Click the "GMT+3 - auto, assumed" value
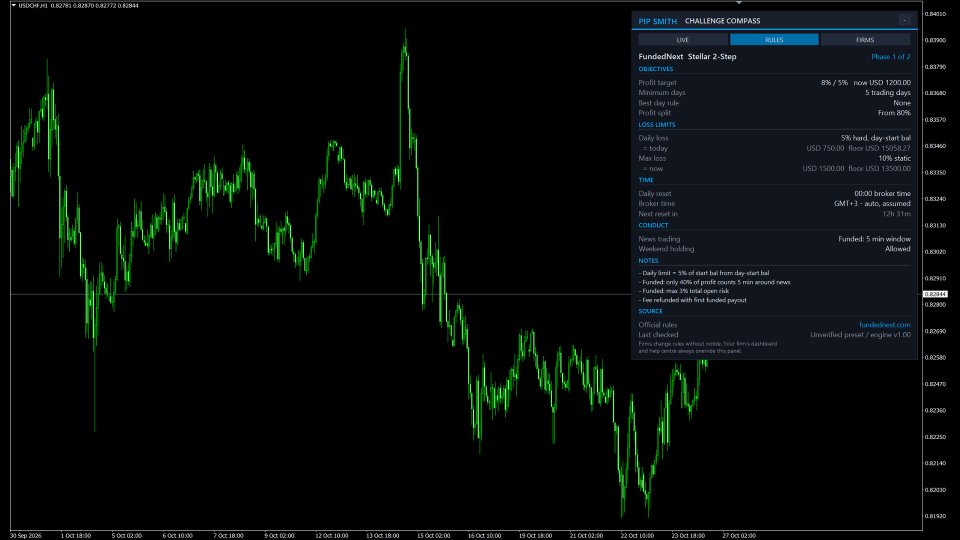This screenshot has width=960, height=540. coord(872,203)
